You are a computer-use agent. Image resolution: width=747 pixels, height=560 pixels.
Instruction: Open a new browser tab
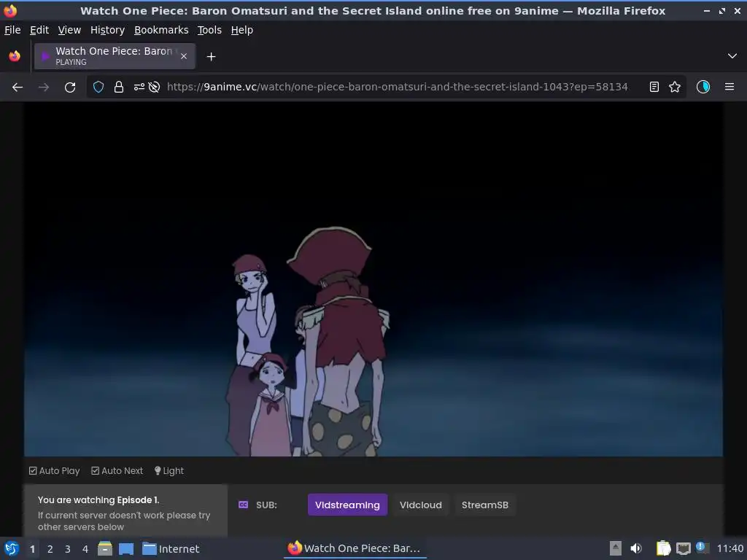tap(211, 57)
